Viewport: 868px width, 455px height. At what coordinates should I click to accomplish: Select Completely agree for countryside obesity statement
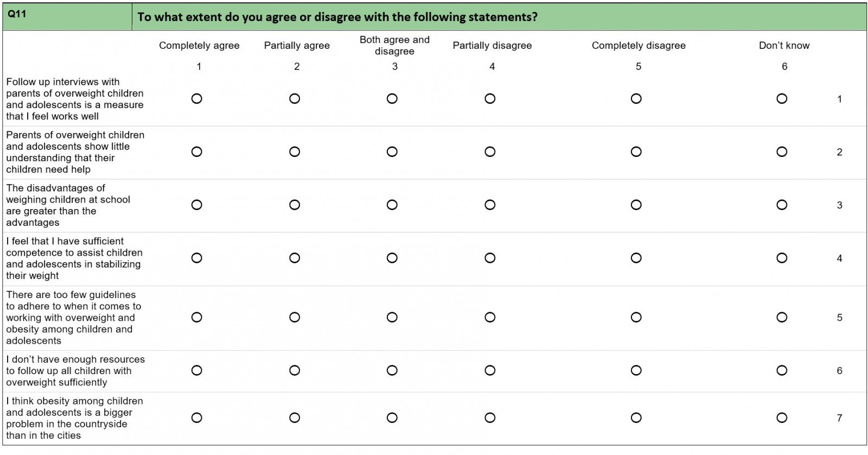[x=197, y=418]
